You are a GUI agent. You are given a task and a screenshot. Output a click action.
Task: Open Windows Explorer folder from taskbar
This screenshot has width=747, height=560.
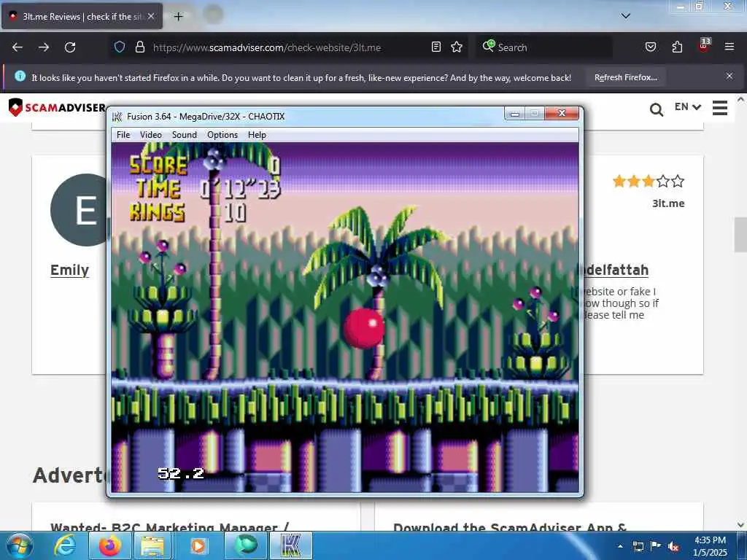tap(152, 545)
